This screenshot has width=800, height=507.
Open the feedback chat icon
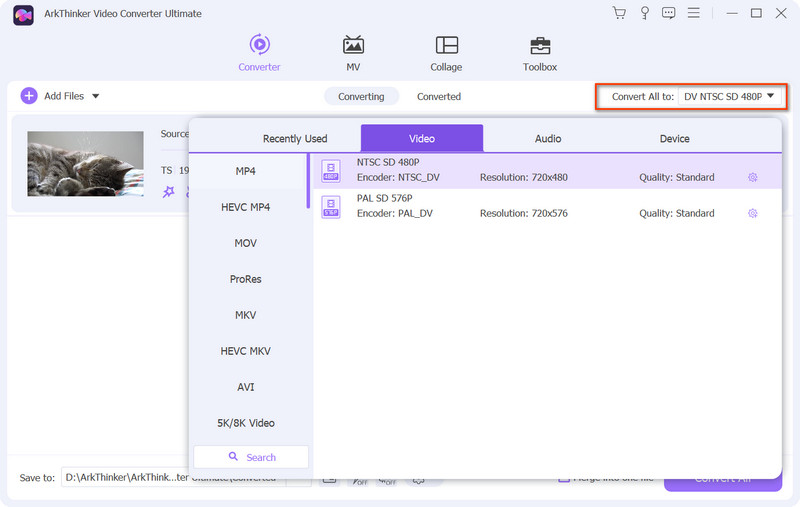pos(668,13)
